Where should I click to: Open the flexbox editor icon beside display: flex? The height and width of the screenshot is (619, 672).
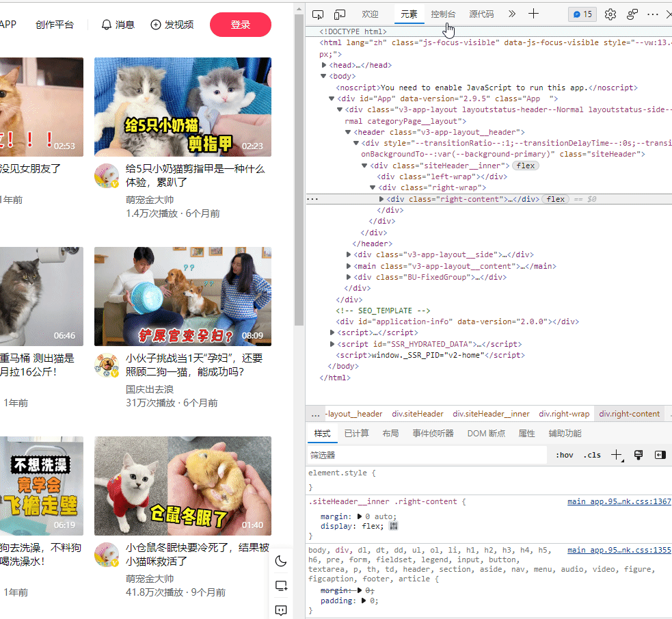click(x=394, y=525)
